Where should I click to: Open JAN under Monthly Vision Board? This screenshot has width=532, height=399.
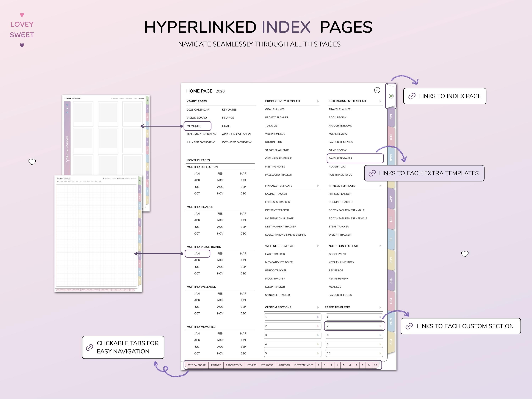tap(197, 254)
